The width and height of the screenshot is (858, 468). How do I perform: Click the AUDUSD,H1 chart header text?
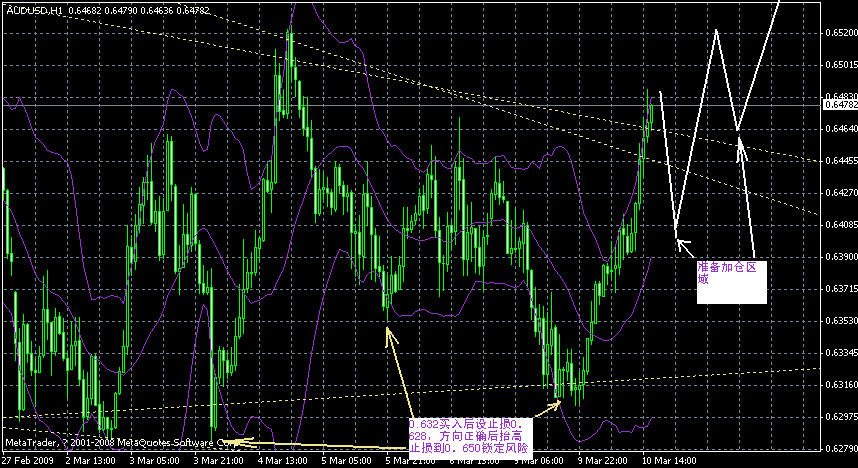(108, 10)
